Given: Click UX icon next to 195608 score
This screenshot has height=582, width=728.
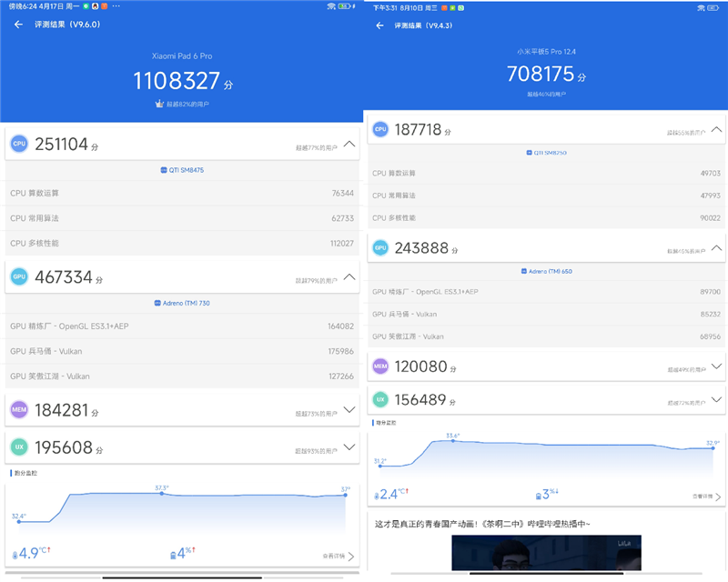Looking at the screenshot, I should tap(19, 448).
